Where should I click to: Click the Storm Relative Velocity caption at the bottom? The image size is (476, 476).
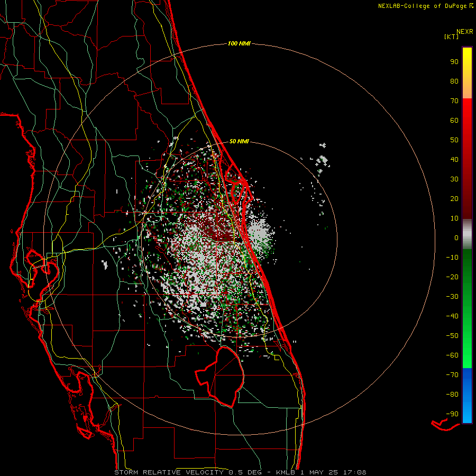(240, 472)
